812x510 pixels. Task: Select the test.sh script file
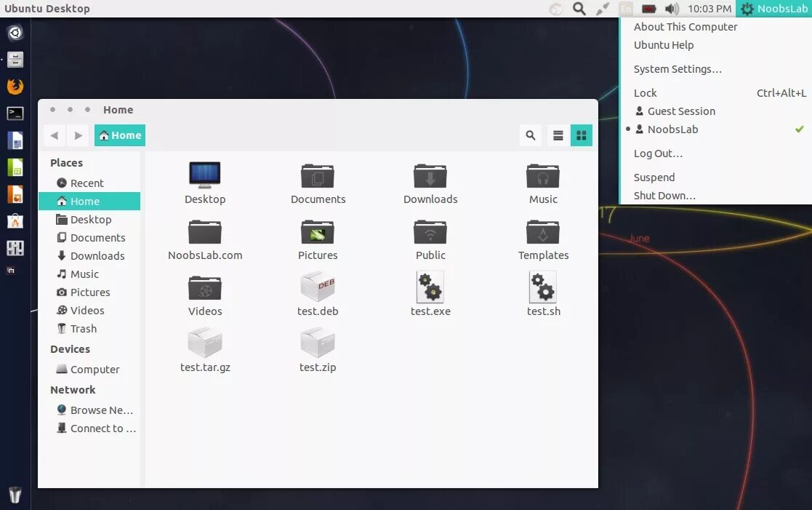[543, 287]
